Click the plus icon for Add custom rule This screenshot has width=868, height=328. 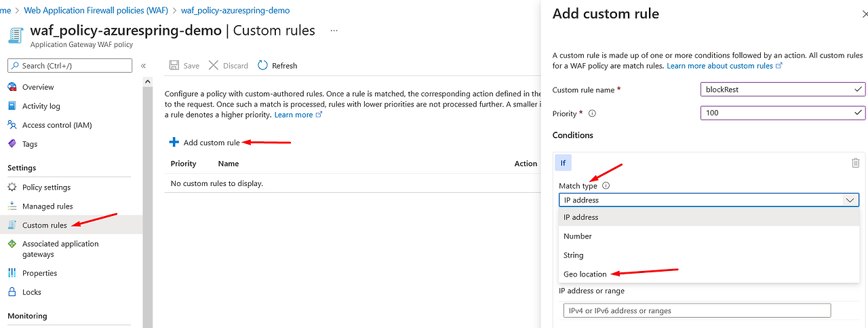[174, 143]
